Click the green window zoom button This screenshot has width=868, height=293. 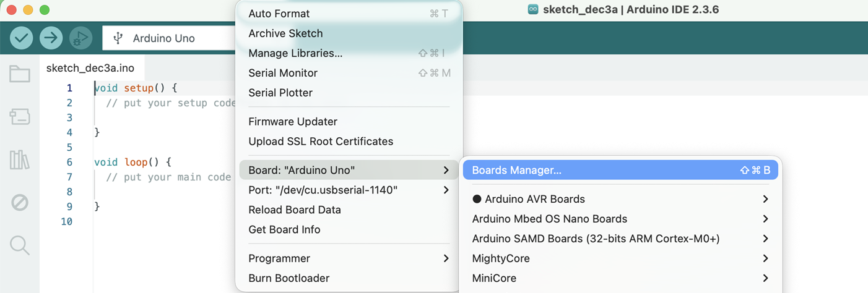point(45,10)
